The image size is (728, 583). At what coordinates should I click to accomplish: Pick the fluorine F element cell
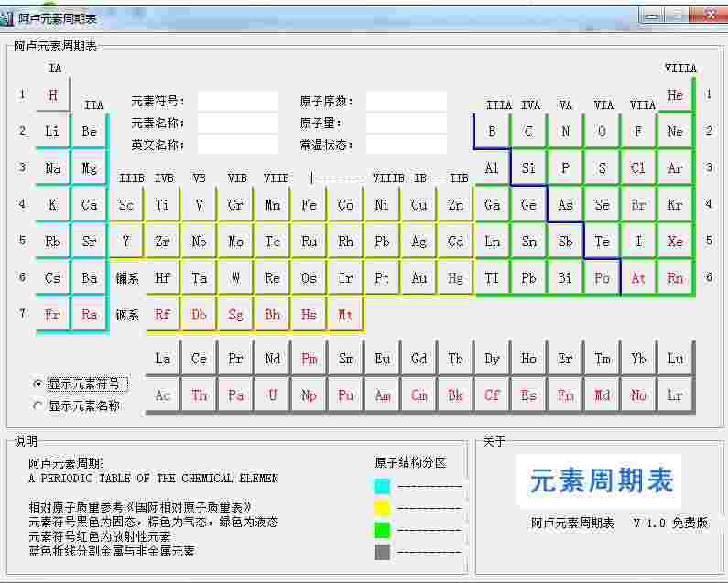point(639,132)
